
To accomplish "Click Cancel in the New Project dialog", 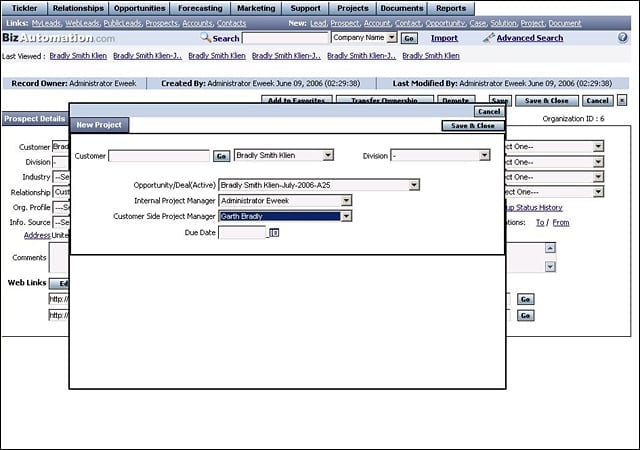I will pos(489,111).
